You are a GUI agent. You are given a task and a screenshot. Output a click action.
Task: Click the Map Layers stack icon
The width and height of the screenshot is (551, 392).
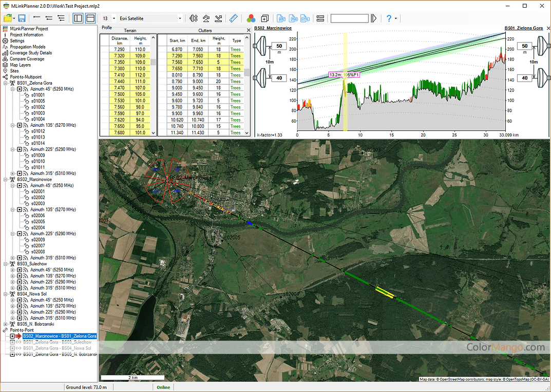5,65
